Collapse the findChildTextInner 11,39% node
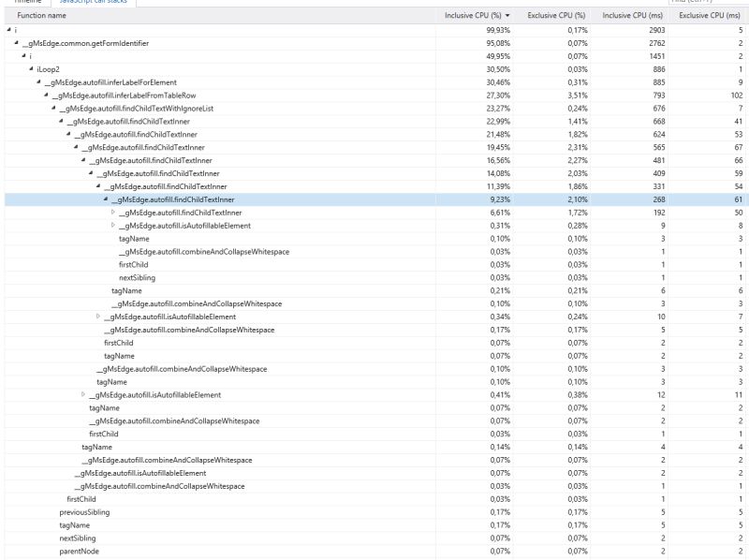 [x=98, y=186]
